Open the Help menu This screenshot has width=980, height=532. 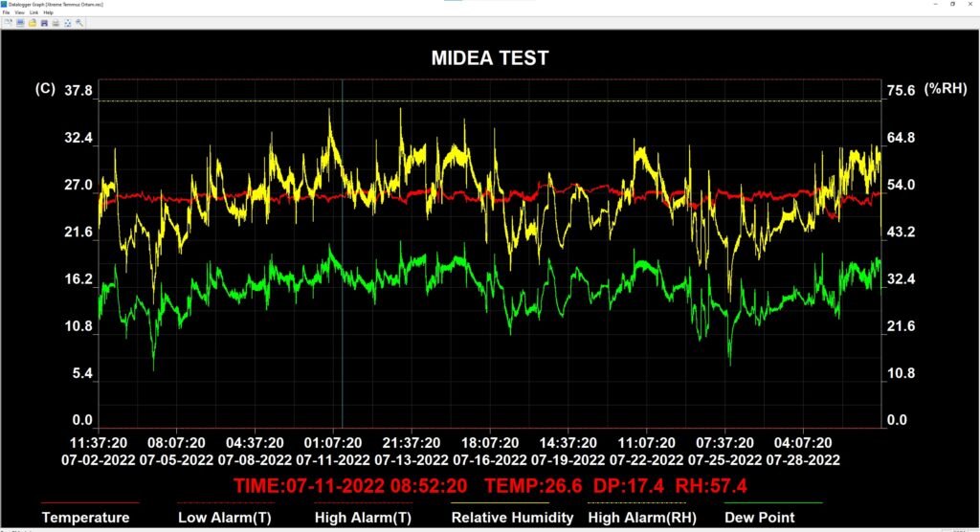point(48,12)
